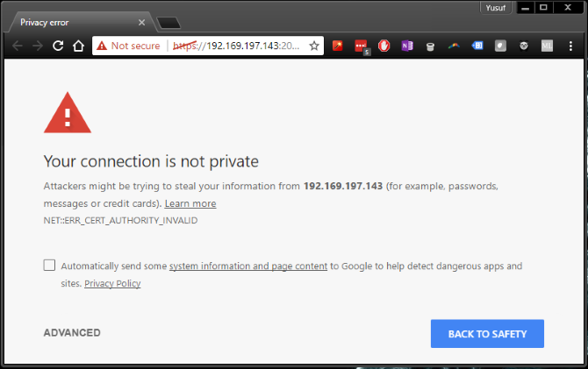
Task: Open the red extension with badge 5
Action: tap(361, 46)
